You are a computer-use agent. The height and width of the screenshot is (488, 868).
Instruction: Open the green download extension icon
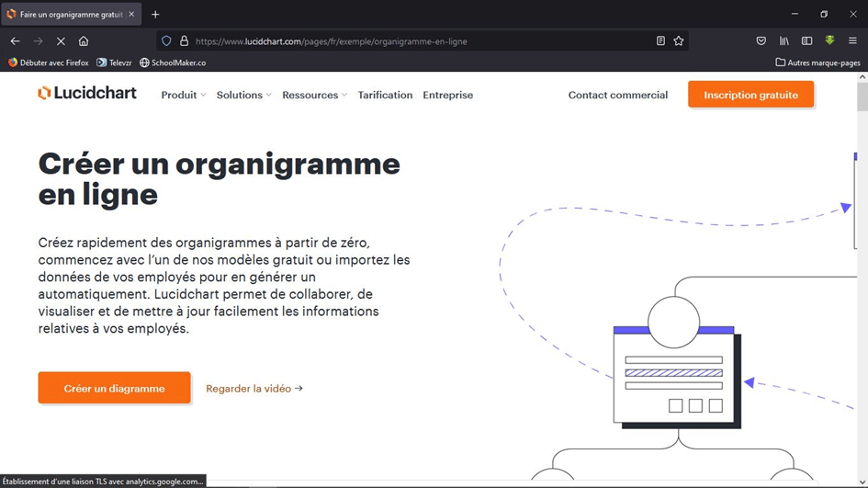coord(829,40)
